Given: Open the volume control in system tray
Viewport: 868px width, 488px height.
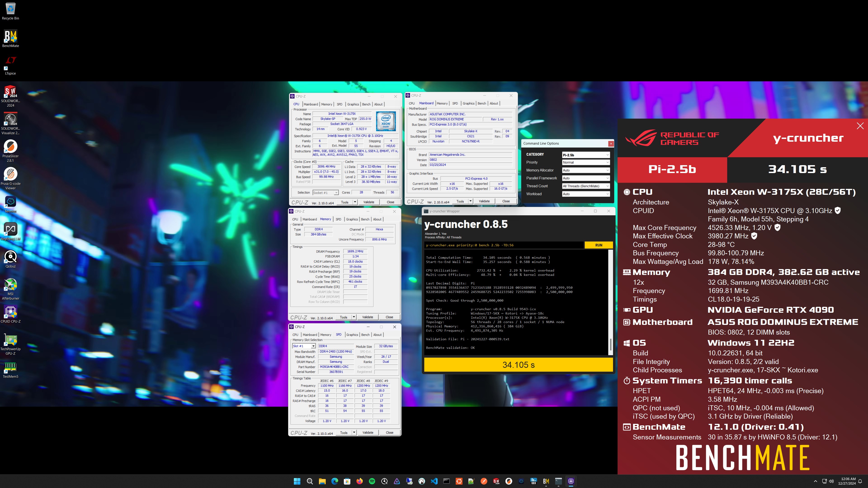Looking at the screenshot, I should click(831, 481).
